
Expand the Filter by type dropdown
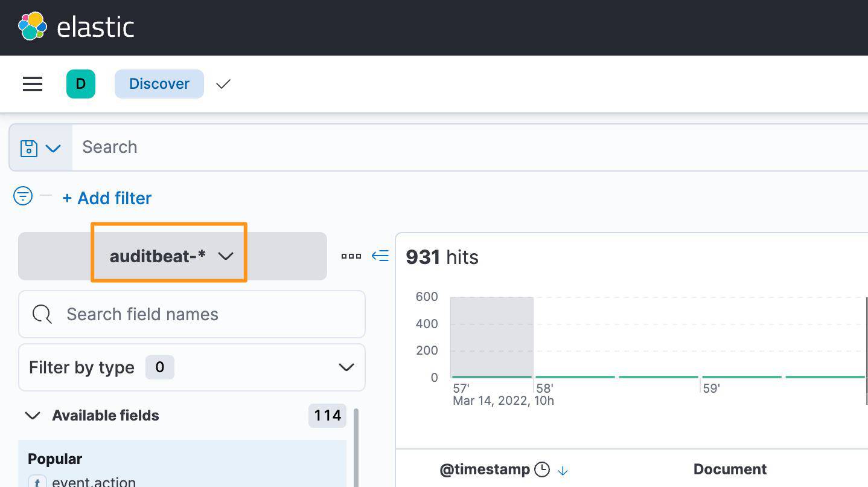pyautogui.click(x=192, y=367)
